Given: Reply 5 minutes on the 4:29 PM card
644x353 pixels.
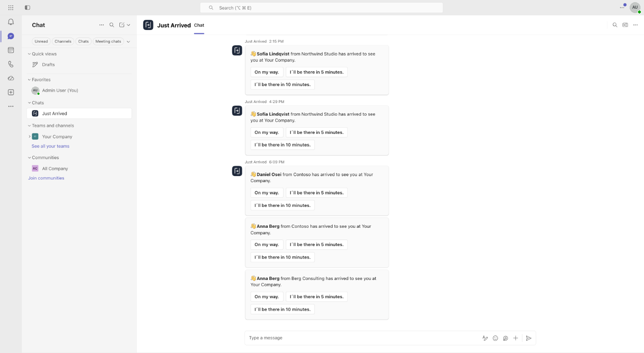Looking at the screenshot, I should pos(317,133).
